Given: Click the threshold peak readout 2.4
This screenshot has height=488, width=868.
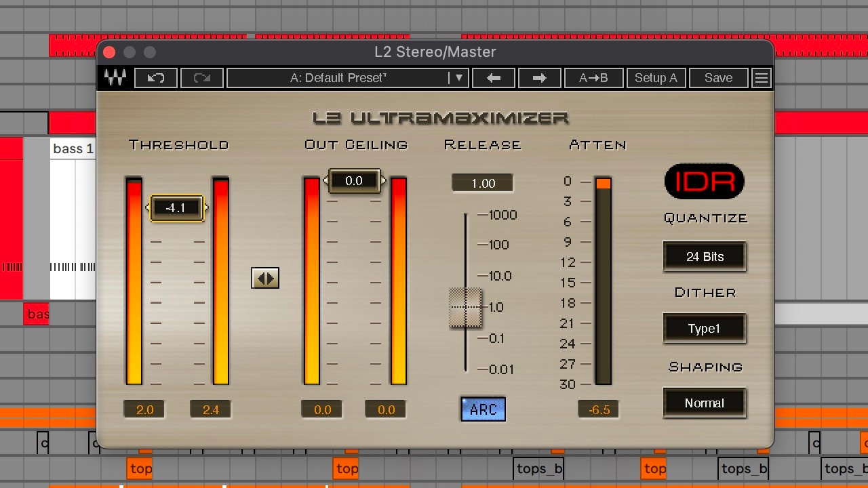Looking at the screenshot, I should point(211,409).
